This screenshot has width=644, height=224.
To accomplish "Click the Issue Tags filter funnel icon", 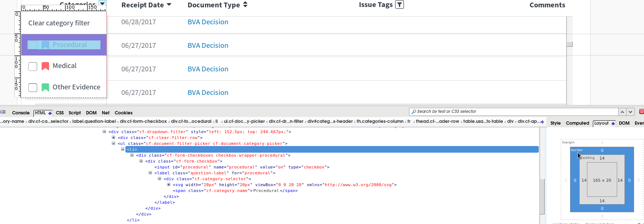I will [399, 4].
